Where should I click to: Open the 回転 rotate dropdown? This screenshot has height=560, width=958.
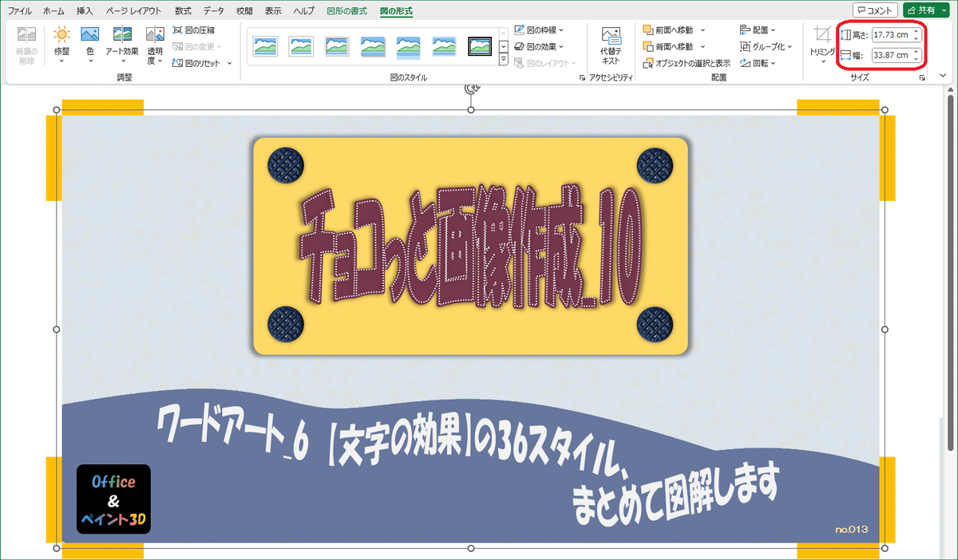(758, 62)
